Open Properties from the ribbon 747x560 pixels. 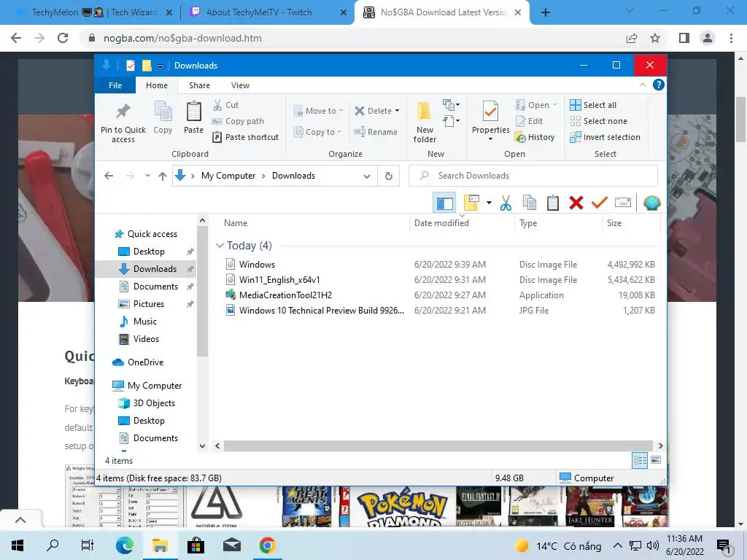[490, 120]
